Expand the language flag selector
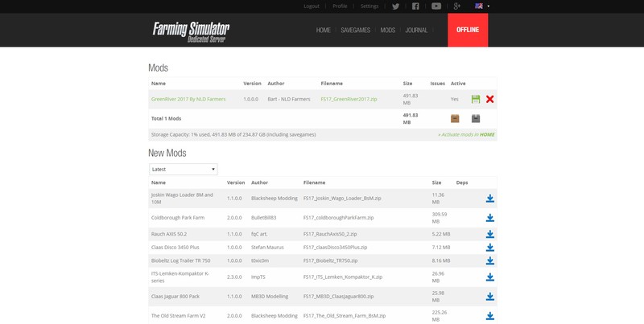Viewport: 644px width, 324px height. coord(482,6)
